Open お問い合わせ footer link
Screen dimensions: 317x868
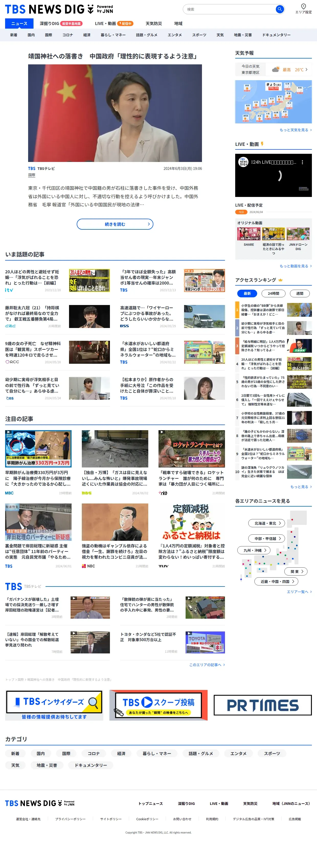(182, 819)
